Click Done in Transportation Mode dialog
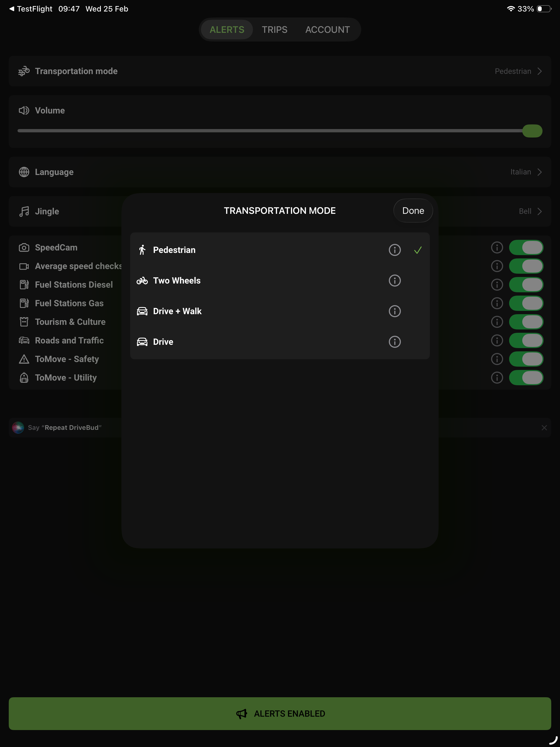This screenshot has width=560, height=747. click(x=413, y=211)
